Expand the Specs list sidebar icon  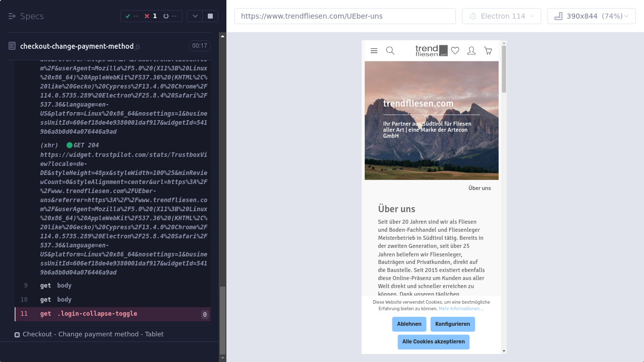pyautogui.click(x=12, y=16)
